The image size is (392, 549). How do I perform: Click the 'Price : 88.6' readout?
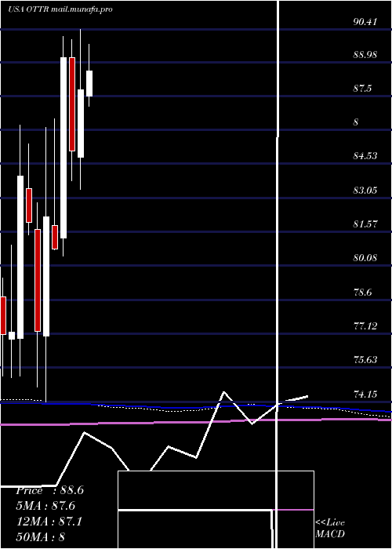click(x=49, y=490)
